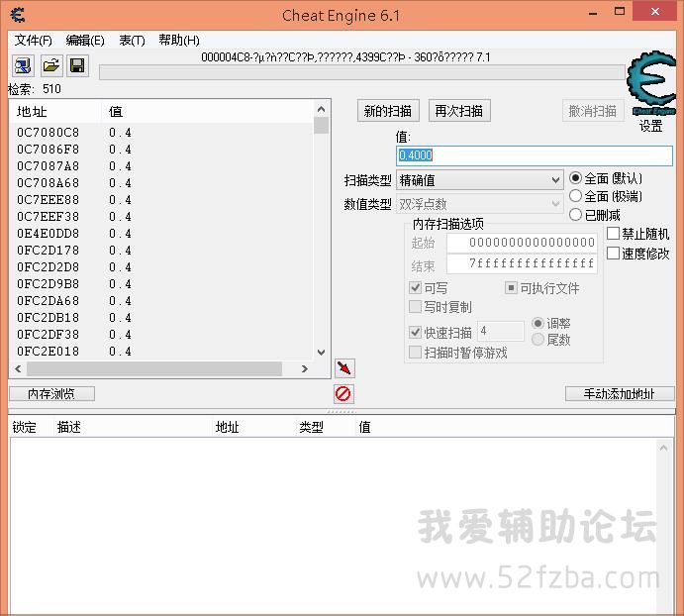Select the 全面 (极端) radio button
The height and width of the screenshot is (616, 684).
click(x=576, y=196)
